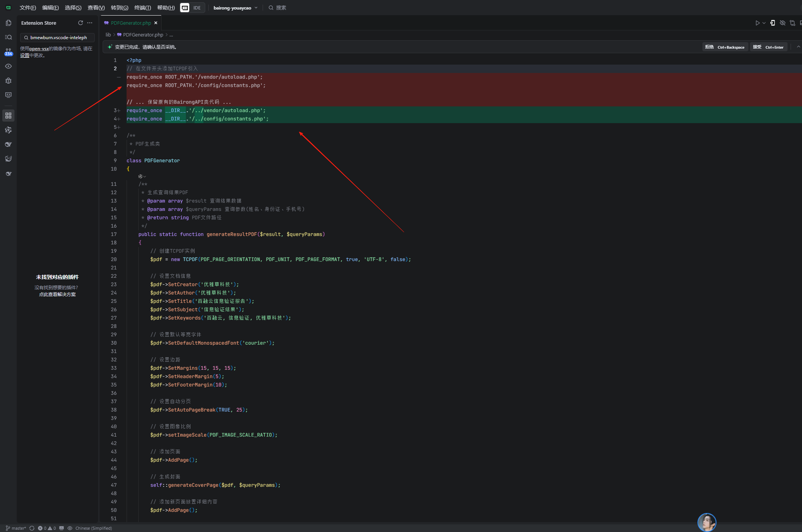Open the Remote Explorer code-screen icon

coord(8,95)
